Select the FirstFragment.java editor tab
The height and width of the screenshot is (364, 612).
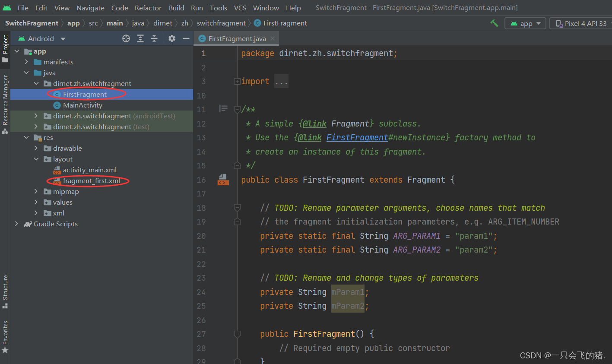coord(236,38)
